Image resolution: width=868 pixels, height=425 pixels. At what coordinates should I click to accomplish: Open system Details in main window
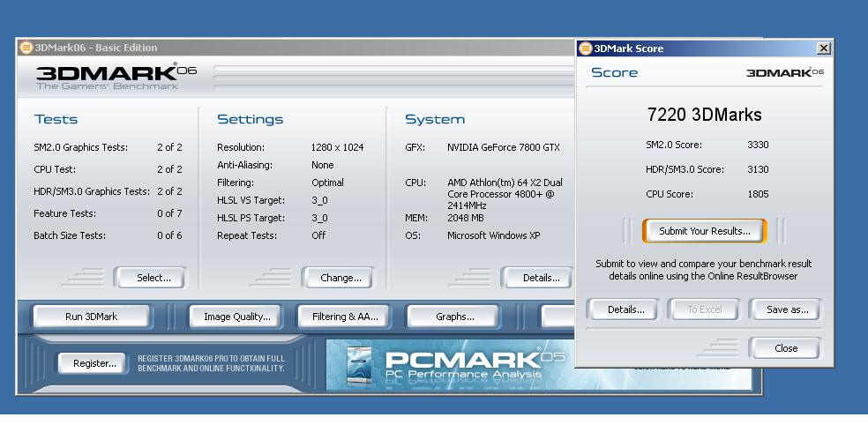click(537, 278)
